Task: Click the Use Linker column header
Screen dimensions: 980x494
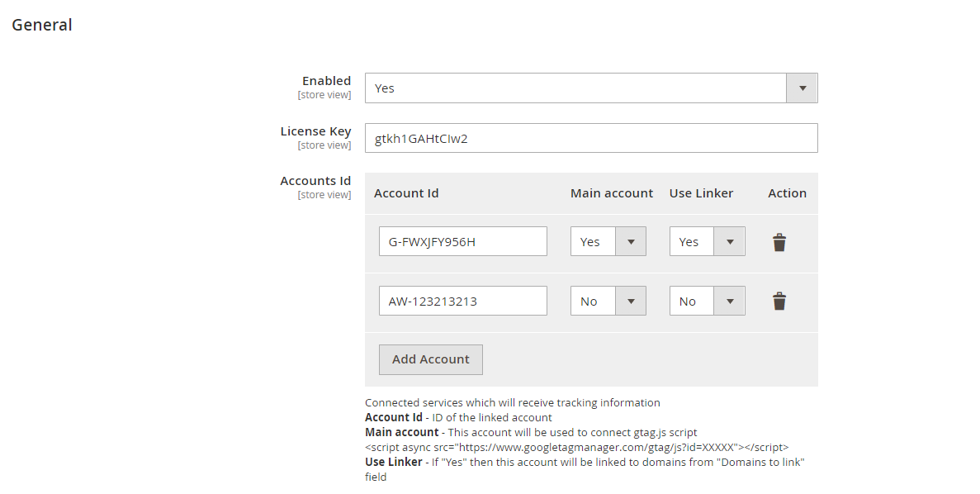Action: [x=701, y=193]
